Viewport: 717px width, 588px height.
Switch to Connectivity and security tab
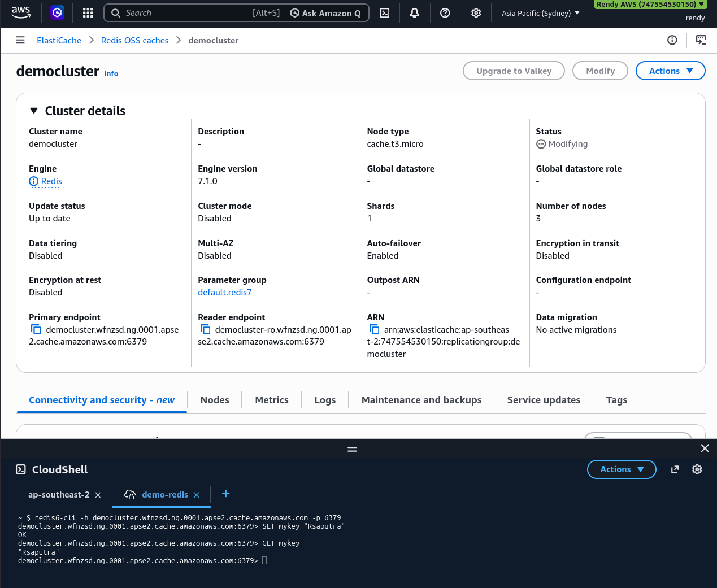[102, 400]
